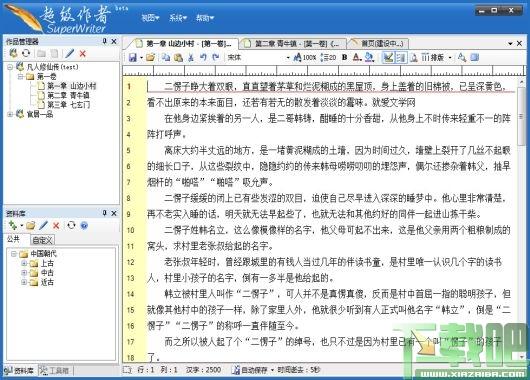Open the 系统 menu

(178, 18)
